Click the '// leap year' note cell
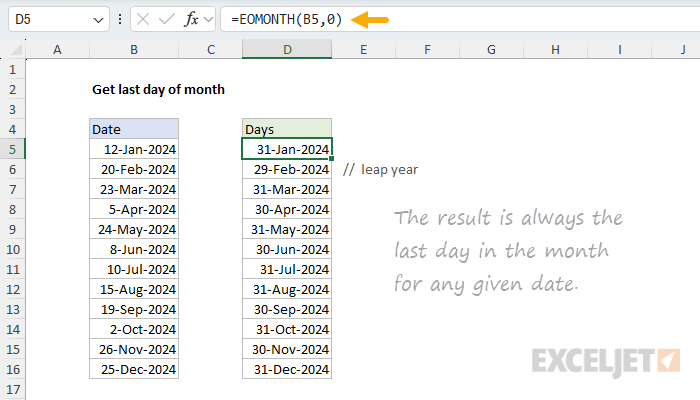Viewport: 700px width, 400px height. pos(380,170)
